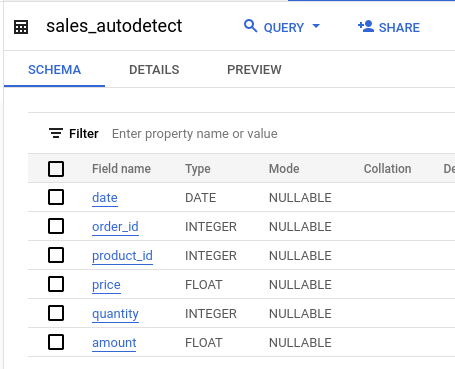Click the INTEGER type in quantity row
This screenshot has height=369, width=455.
coord(211,314)
